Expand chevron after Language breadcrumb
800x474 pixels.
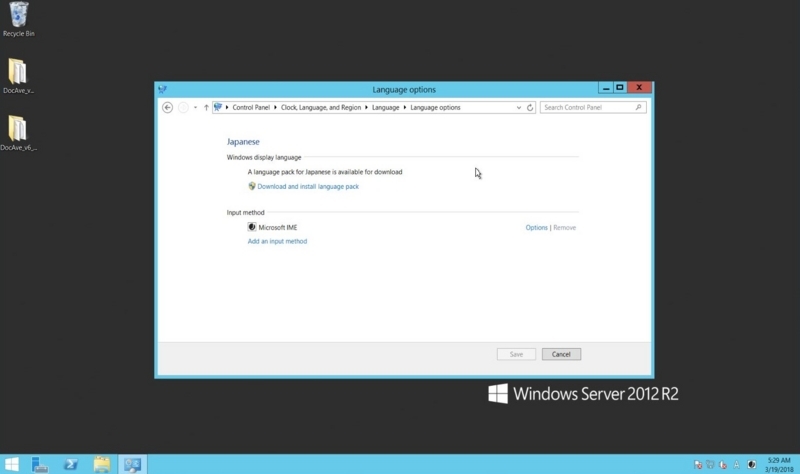pos(405,108)
